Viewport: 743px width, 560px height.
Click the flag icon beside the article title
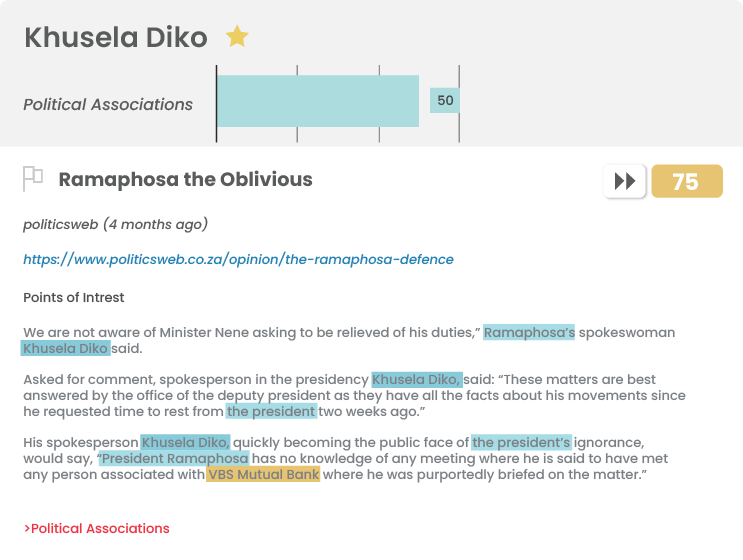tap(33, 179)
